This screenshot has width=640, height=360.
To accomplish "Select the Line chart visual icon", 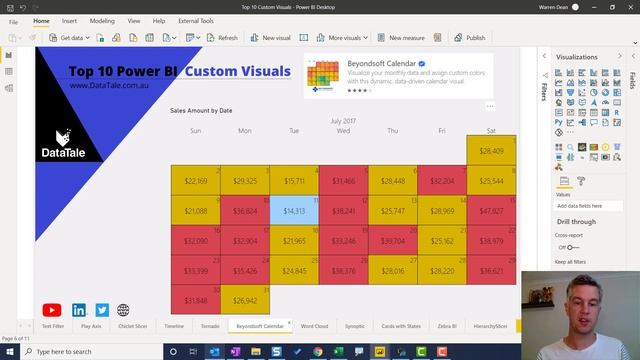I will [x=559, y=83].
